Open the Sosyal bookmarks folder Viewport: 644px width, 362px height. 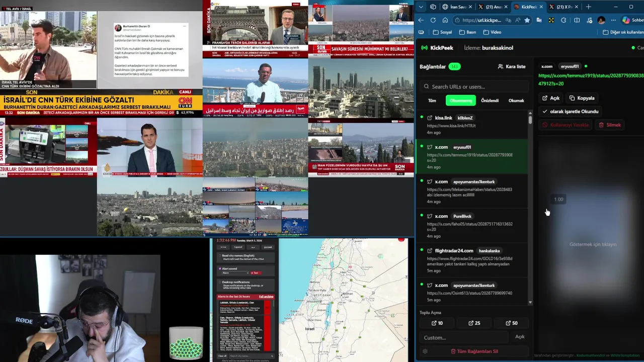pos(442,32)
